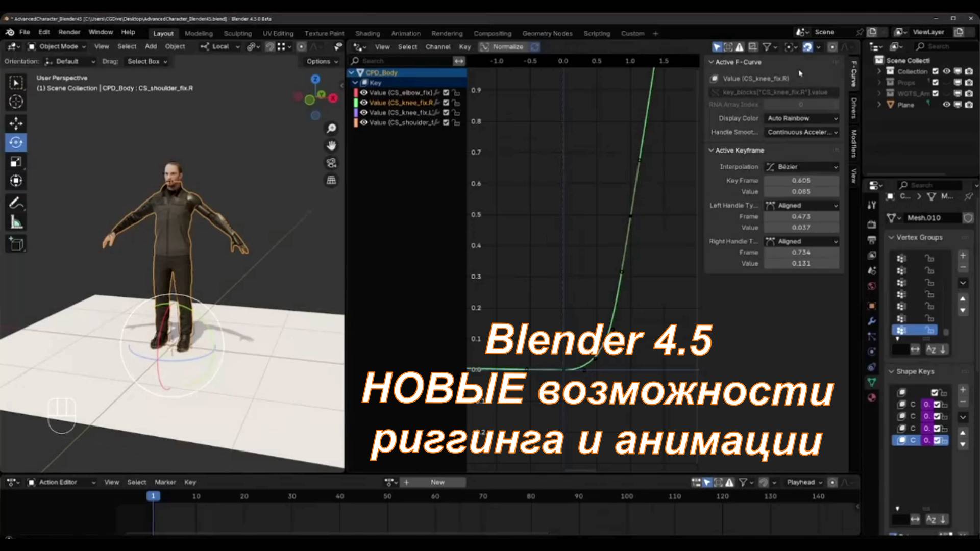Switch to the Animation workspace tab

coord(405,33)
